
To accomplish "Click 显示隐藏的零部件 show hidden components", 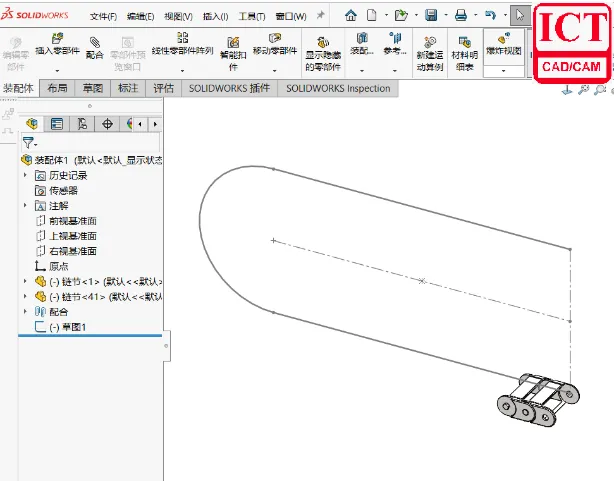I will pyautogui.click(x=323, y=54).
